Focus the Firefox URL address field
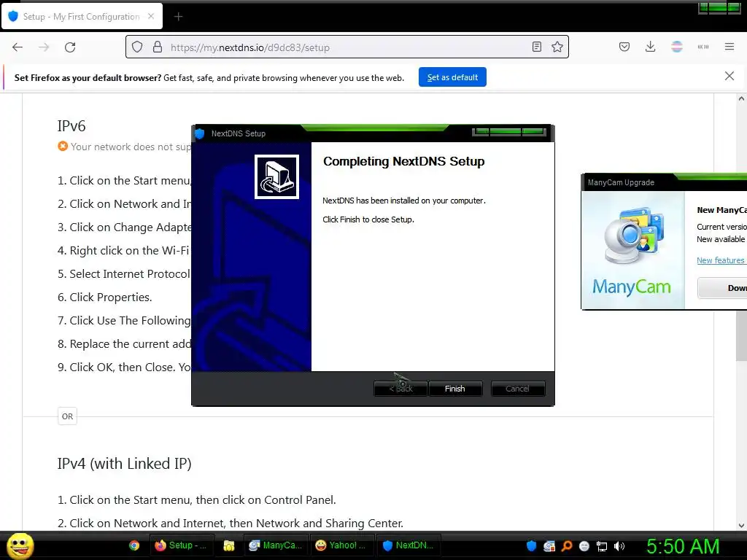The image size is (747, 560). (x=347, y=47)
